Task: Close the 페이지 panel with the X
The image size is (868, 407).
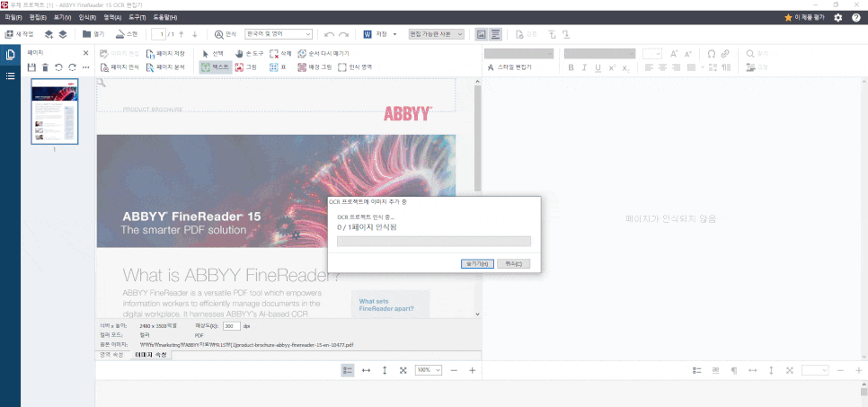Action: point(85,53)
